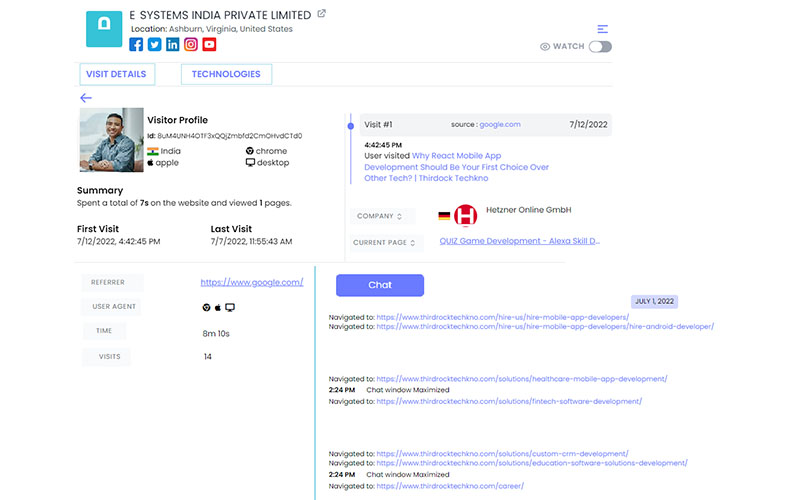The height and width of the screenshot is (500, 800).
Task: Open the company Facebook page icon
Action: tap(136, 44)
